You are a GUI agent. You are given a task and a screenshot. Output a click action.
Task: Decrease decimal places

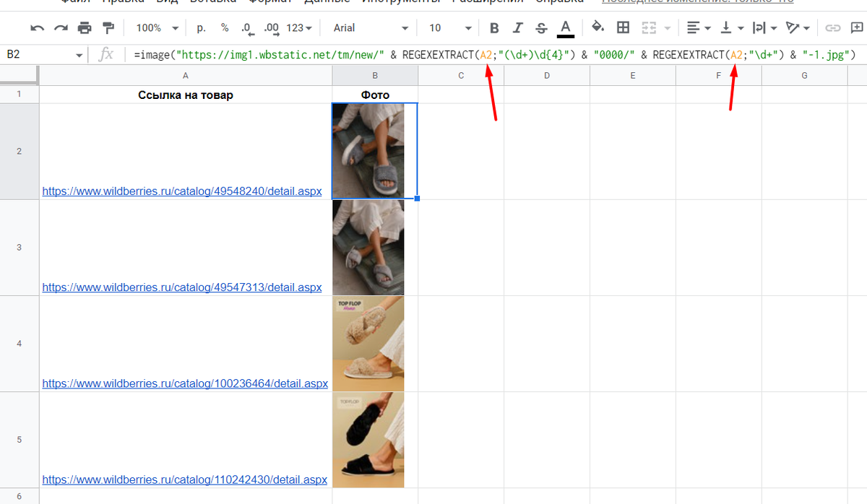247,28
